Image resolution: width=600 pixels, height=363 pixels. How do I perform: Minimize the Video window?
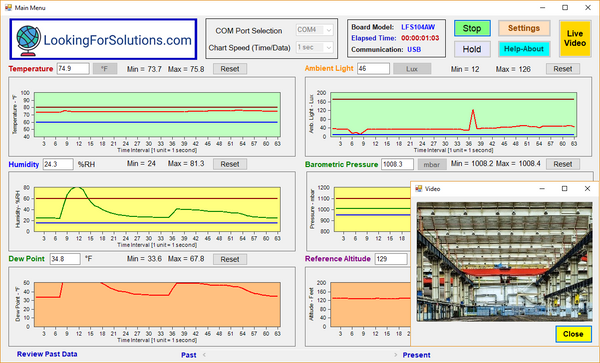[x=542, y=189]
